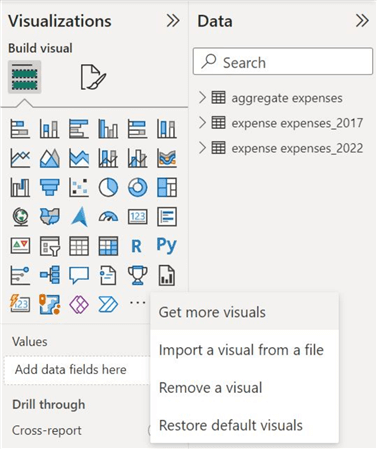Viewport: 377px width, 449px height.
Task: Open the ellipsis more visuals menu
Action: [137, 303]
